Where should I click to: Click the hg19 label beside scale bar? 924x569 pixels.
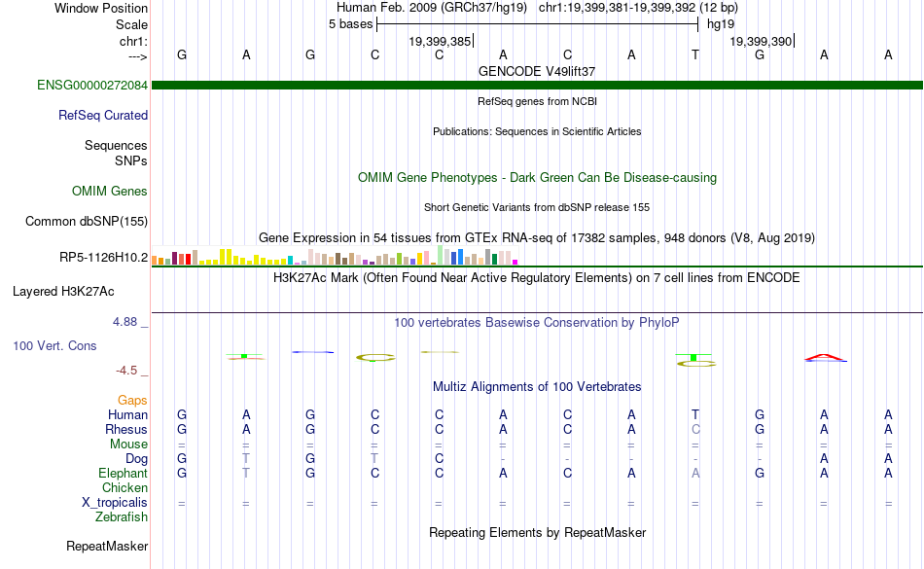click(x=721, y=24)
